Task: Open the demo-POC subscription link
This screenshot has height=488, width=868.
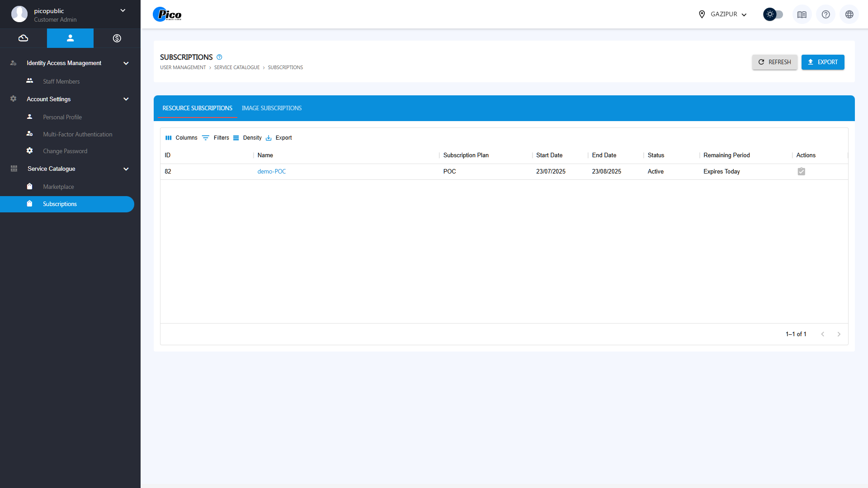Action: 271,172
